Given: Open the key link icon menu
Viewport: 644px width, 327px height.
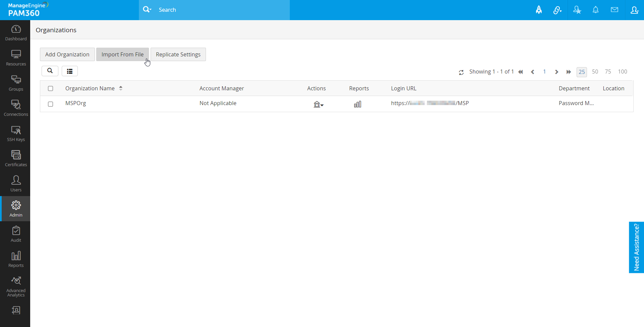Looking at the screenshot, I should pos(557,10).
